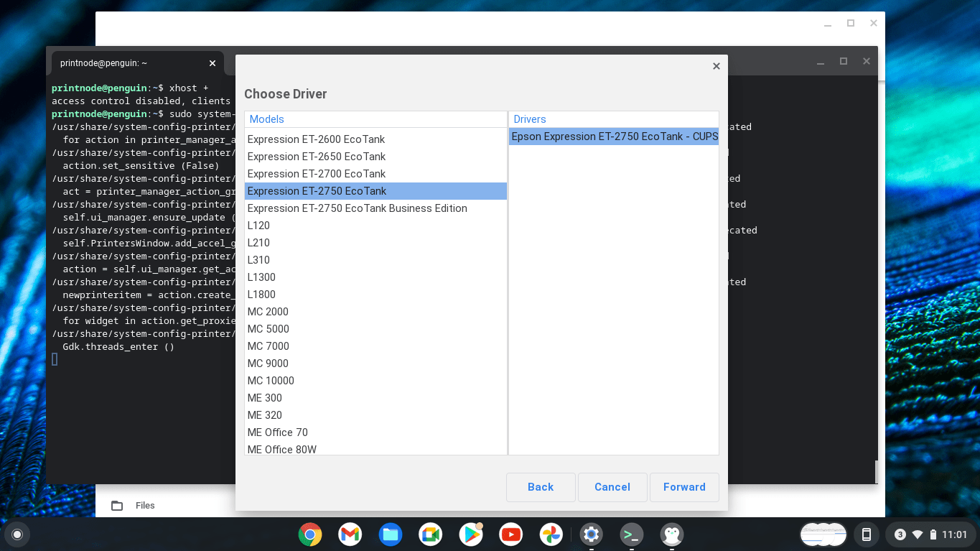Launch Google Meet from the shelf
The image size is (980, 551).
tap(431, 534)
